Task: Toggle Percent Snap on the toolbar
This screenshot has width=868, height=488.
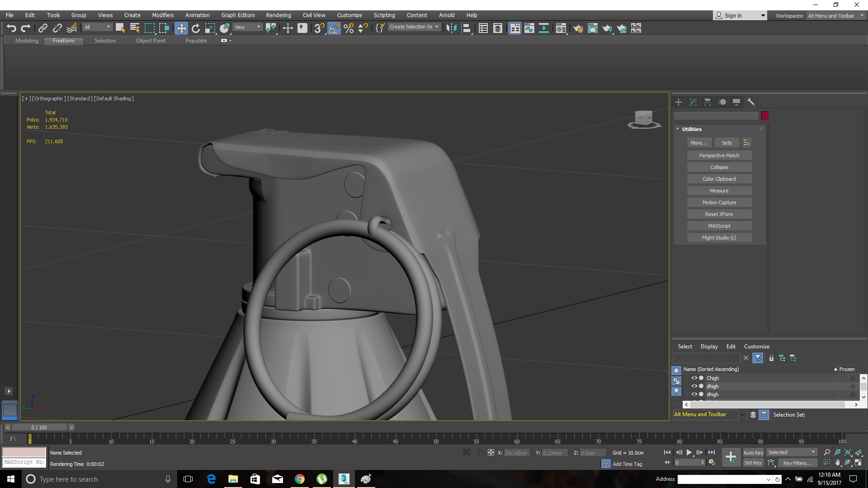Action: tap(349, 28)
